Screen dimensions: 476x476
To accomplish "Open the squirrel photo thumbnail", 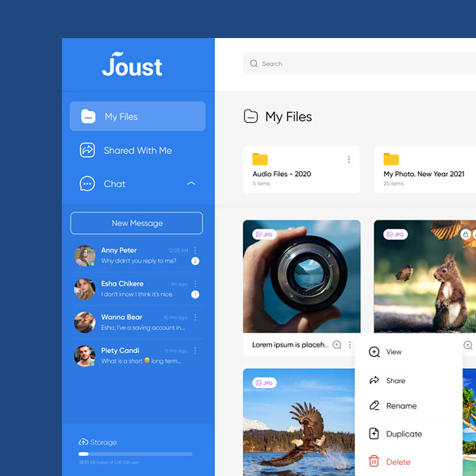I will pyautogui.click(x=425, y=277).
